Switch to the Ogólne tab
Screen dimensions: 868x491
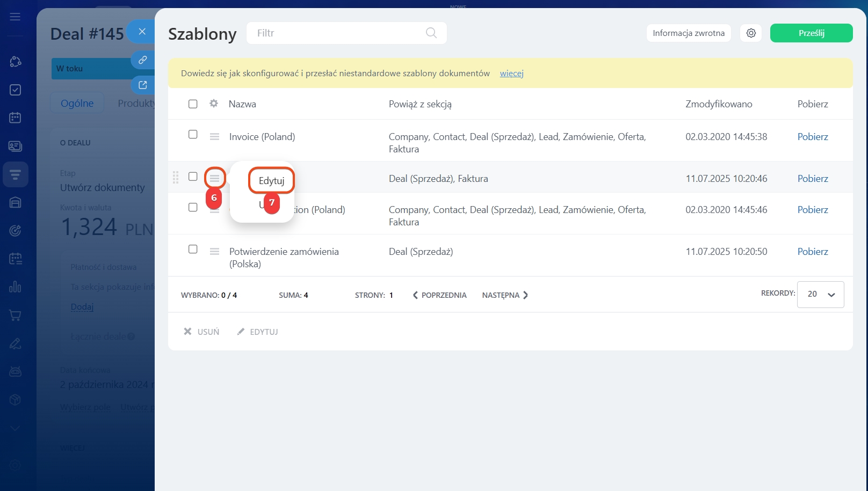pyautogui.click(x=77, y=103)
